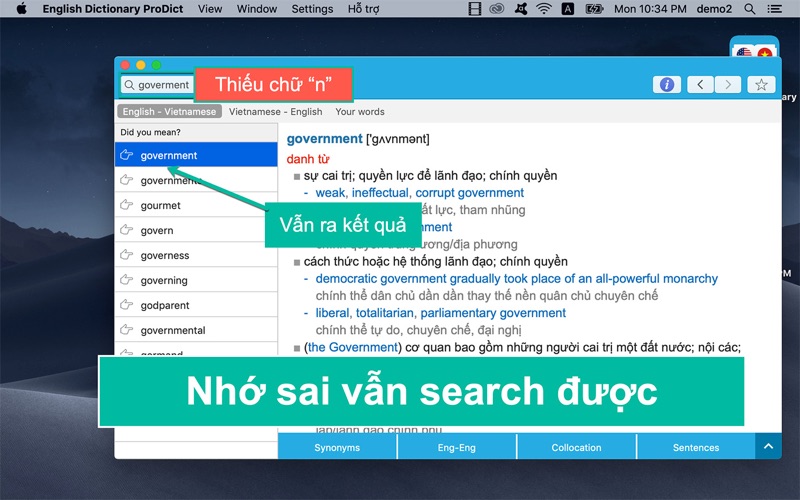Switch to the English - Vietnamese tab
Viewport: 800px width, 500px height.
click(169, 111)
